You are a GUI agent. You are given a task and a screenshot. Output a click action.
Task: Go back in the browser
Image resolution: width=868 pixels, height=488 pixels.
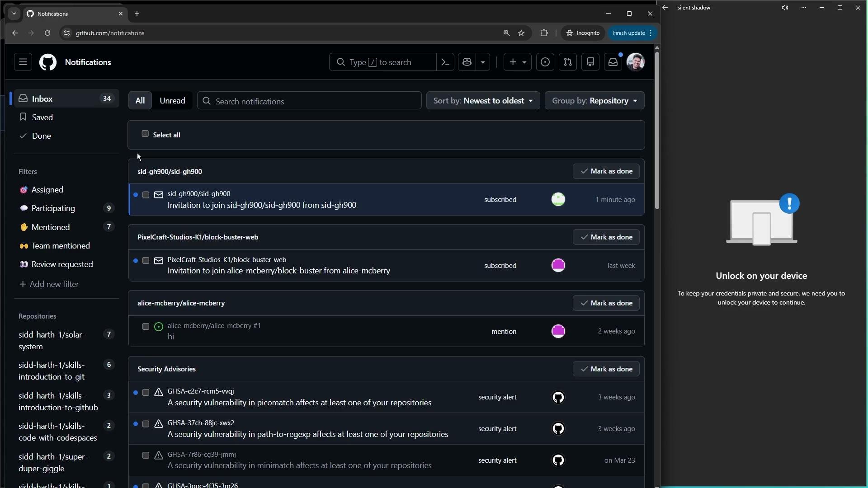(15, 33)
